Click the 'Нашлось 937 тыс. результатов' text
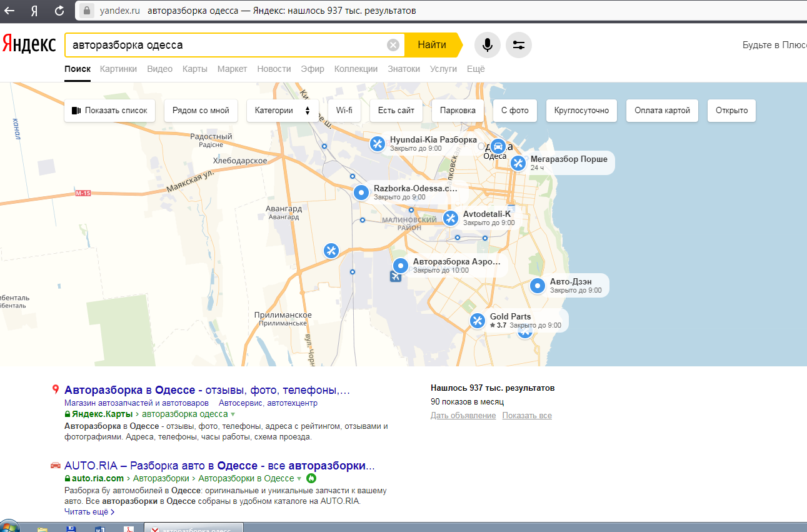The image size is (807, 532). [493, 388]
